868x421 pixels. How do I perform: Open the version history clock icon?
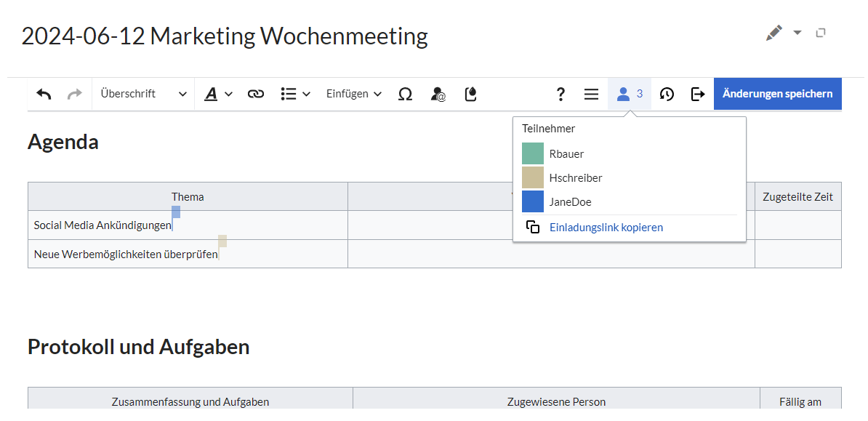[x=667, y=94]
